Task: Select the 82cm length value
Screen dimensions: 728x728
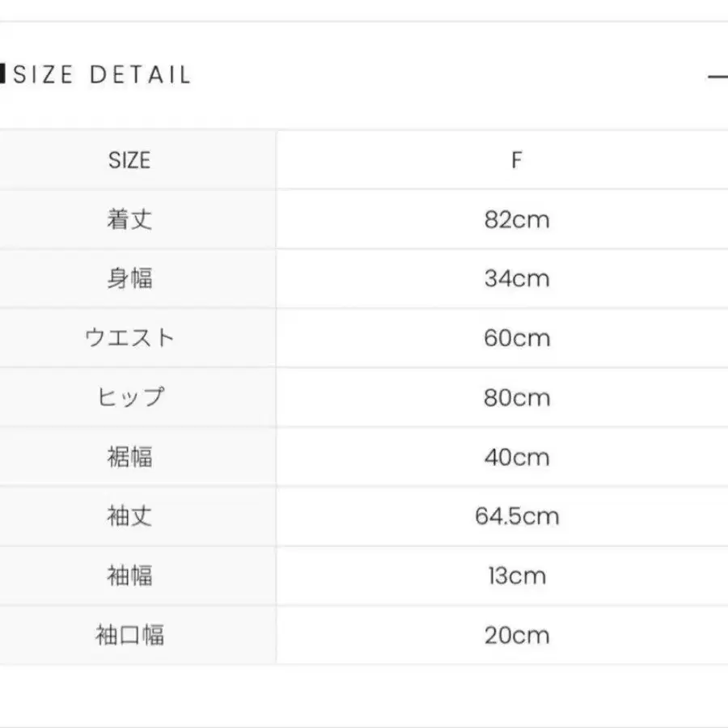Action: tap(516, 219)
